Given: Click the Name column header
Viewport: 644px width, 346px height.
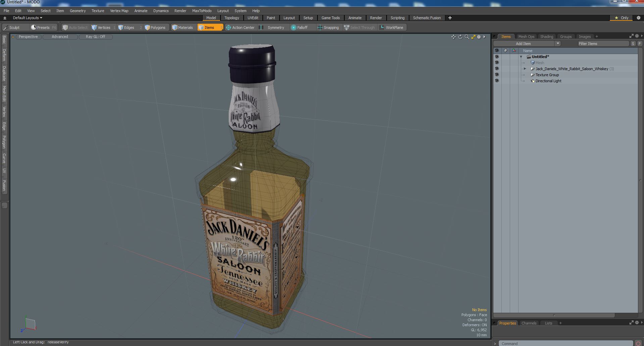Looking at the screenshot, I should (x=528, y=51).
